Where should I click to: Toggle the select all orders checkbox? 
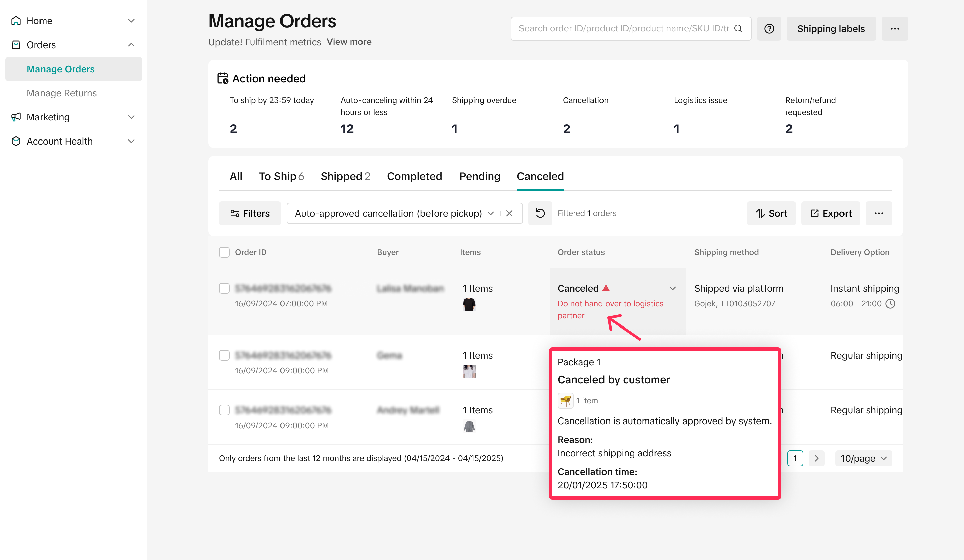pos(224,252)
